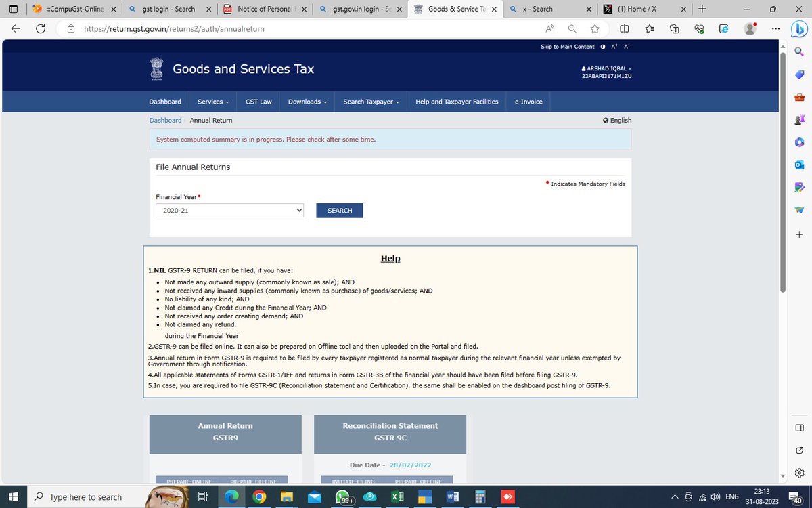
Task: Click the SEARCH button
Action: (340, 211)
